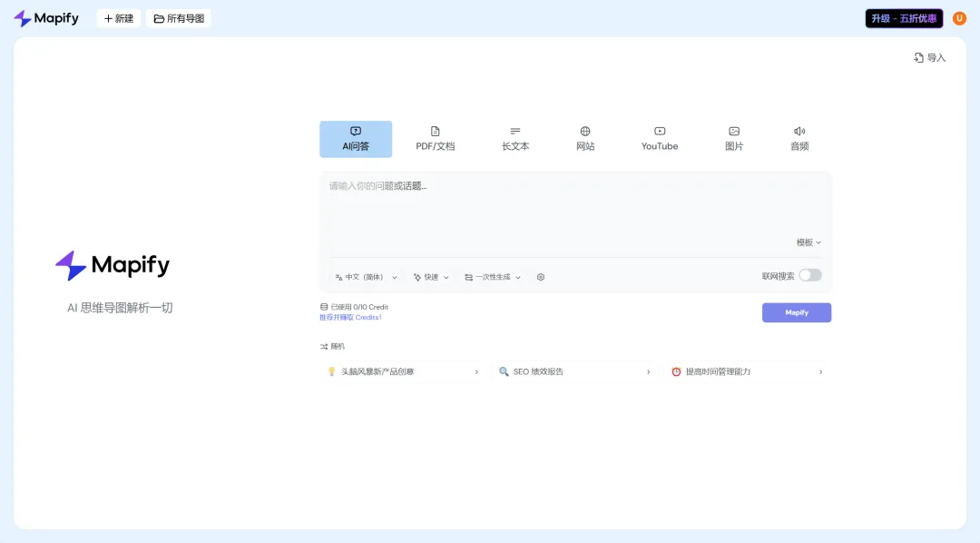Open the generation settings gear icon
Image resolution: width=980 pixels, height=543 pixels.
coord(540,276)
